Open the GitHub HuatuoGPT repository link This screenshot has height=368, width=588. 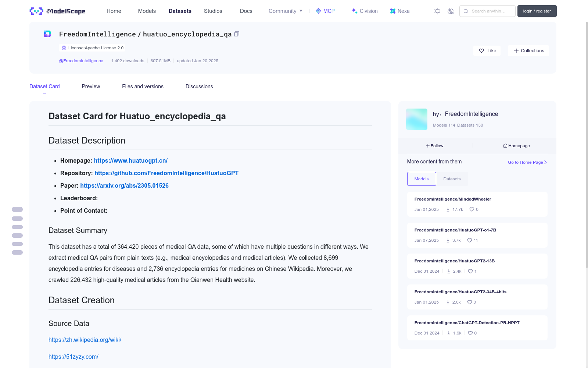(x=166, y=173)
